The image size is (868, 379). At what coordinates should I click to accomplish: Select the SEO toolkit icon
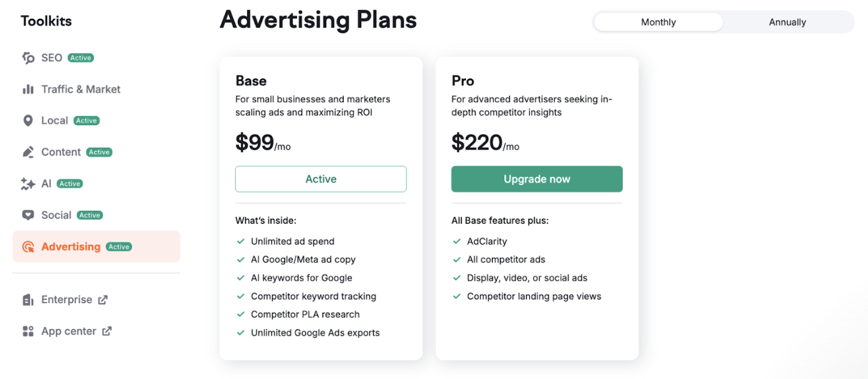point(28,57)
